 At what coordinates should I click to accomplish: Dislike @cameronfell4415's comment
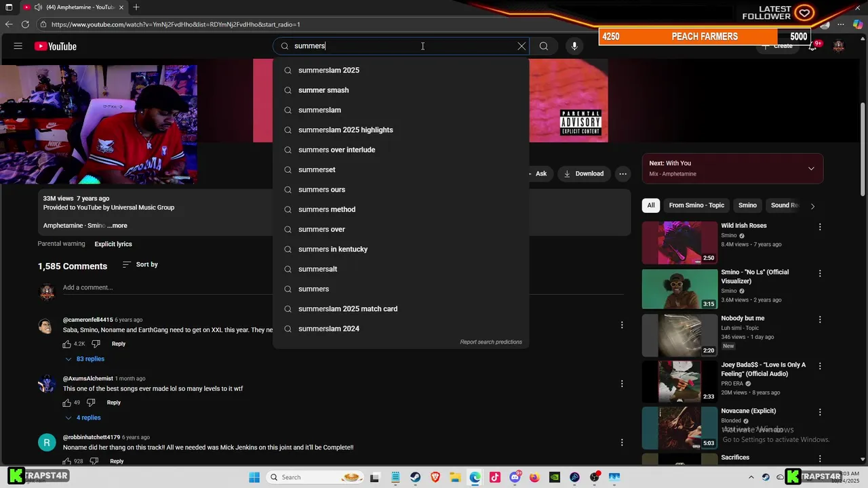click(96, 344)
